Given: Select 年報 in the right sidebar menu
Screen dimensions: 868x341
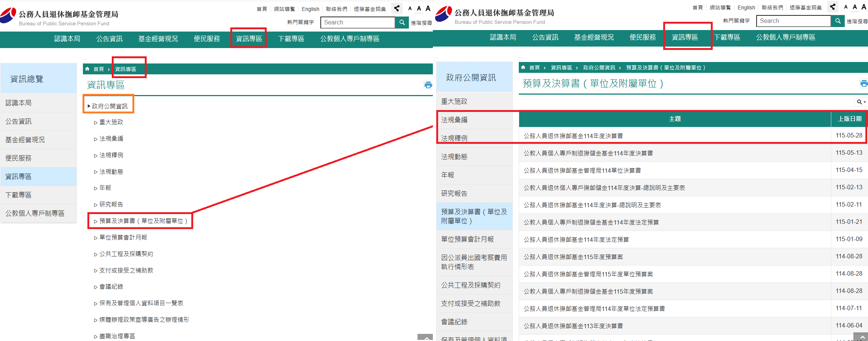Looking at the screenshot, I should point(448,175).
